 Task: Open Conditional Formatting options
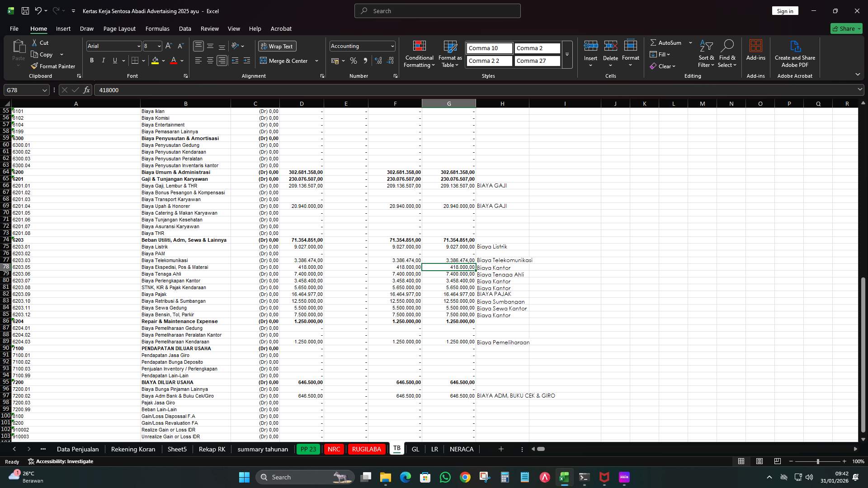click(419, 54)
